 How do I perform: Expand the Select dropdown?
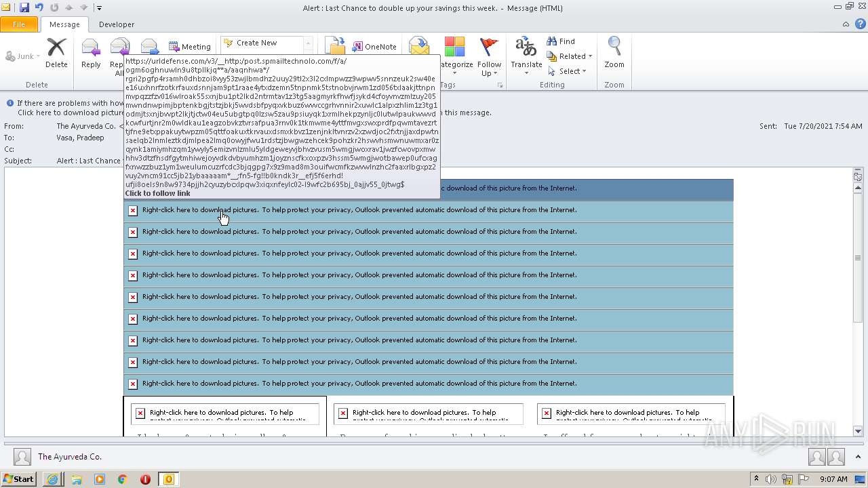point(568,71)
